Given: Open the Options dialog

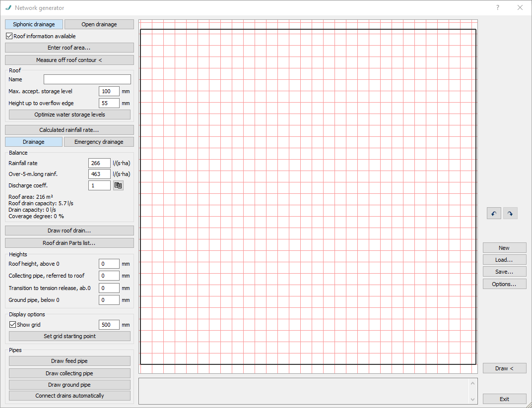Looking at the screenshot, I should coord(505,284).
